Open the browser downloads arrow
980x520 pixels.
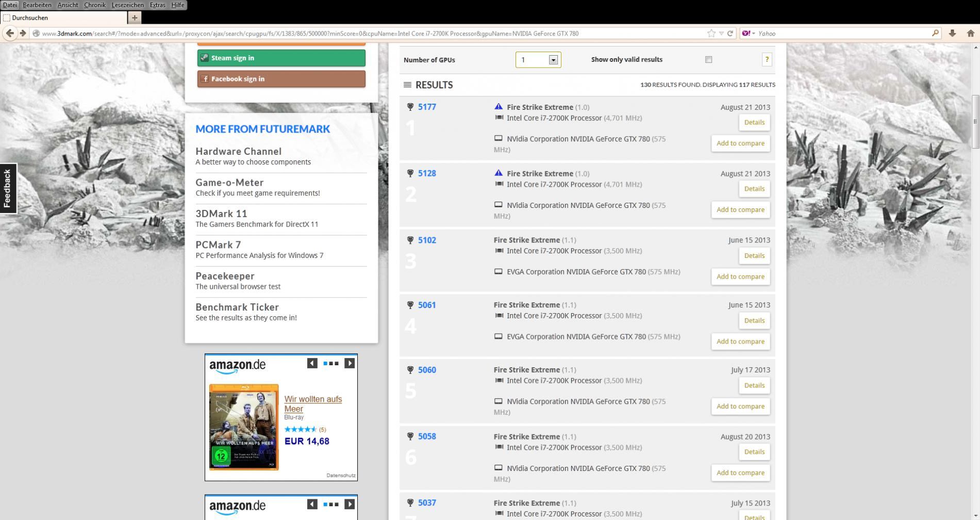click(x=952, y=34)
